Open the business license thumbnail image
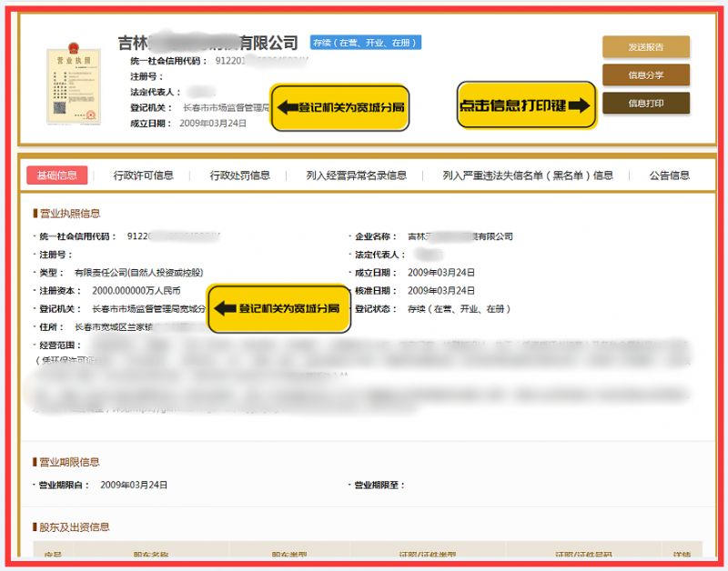Image resolution: width=728 pixels, height=571 pixels. coord(74,84)
